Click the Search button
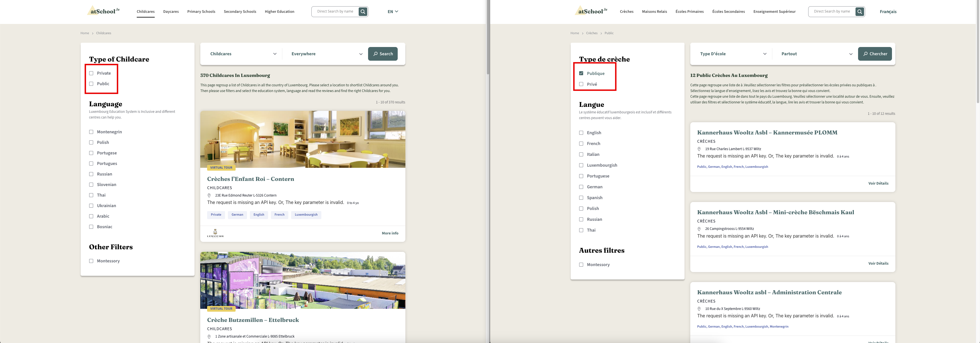Viewport: 980px width, 343px height. pyautogui.click(x=383, y=54)
